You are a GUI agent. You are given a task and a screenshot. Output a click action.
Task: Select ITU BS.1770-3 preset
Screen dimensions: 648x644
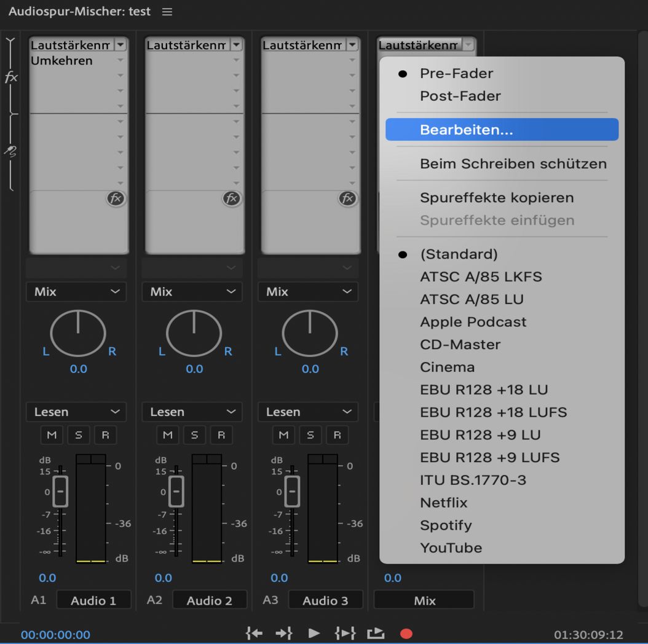502,480
